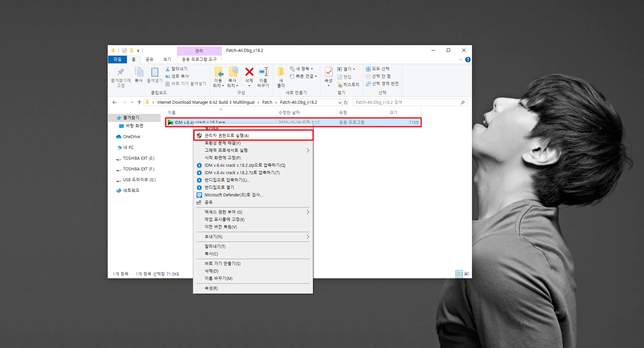Image resolution: width=644 pixels, height=348 pixels.
Task: Open USB drive (G:) in sidebar
Action: (136, 180)
